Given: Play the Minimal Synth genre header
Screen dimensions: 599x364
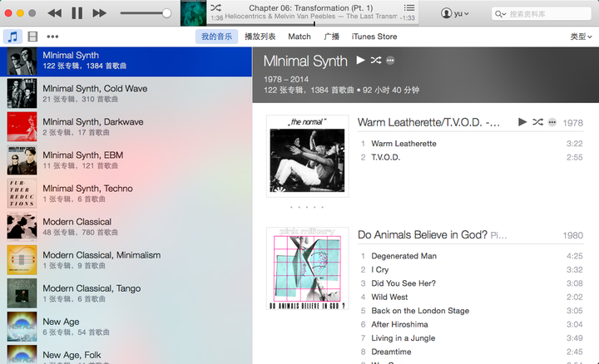Looking at the screenshot, I should pyautogui.click(x=360, y=61).
